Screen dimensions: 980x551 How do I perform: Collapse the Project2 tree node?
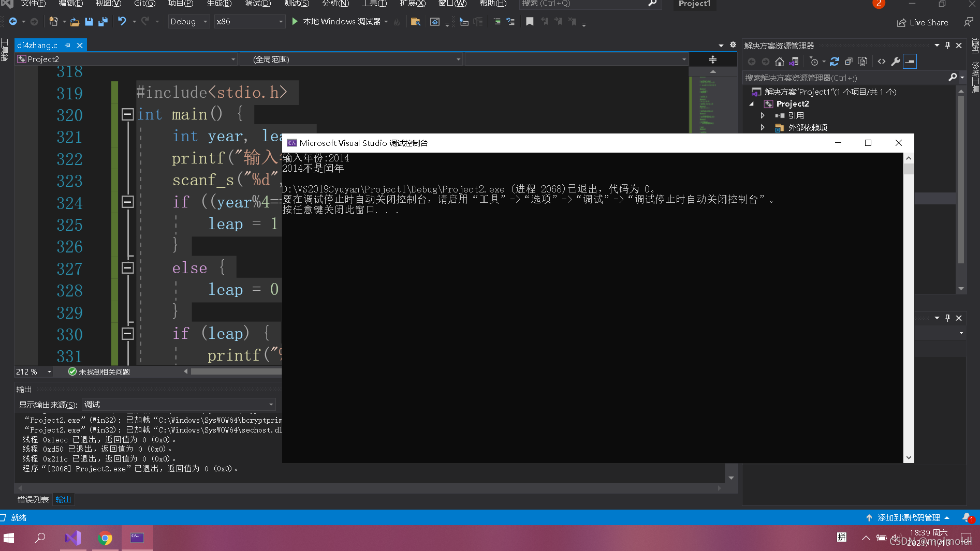752,104
